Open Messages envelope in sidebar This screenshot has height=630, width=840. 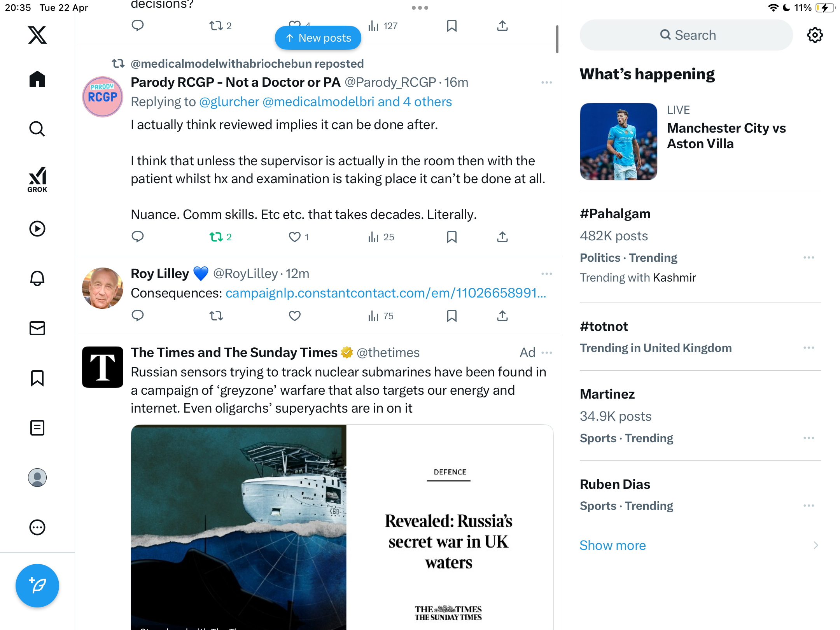click(37, 328)
